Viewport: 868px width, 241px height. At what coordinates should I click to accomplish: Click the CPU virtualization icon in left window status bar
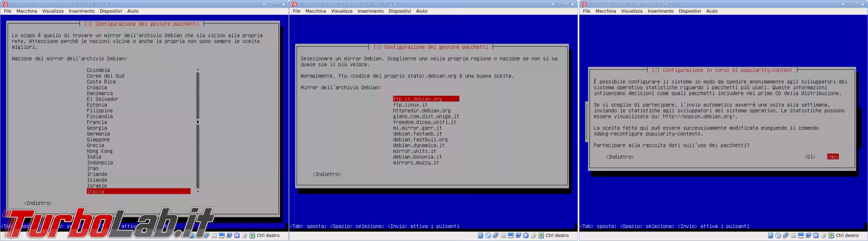[x=237, y=236]
